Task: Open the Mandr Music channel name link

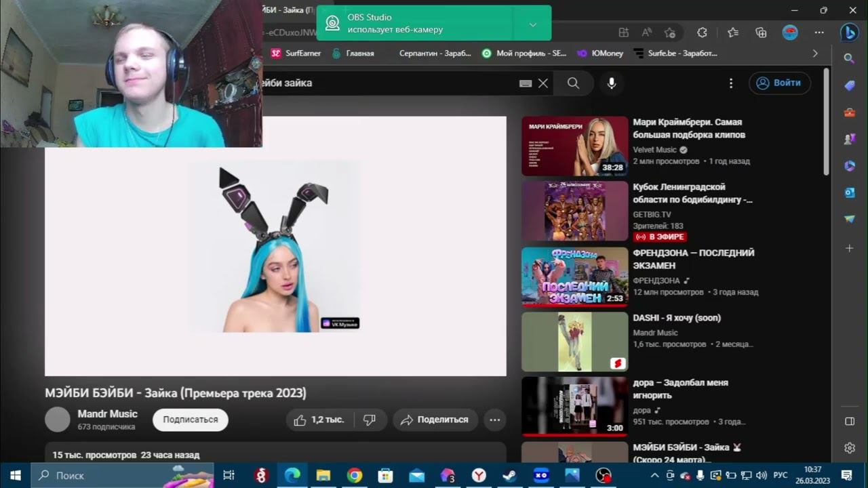Action: (107, 414)
